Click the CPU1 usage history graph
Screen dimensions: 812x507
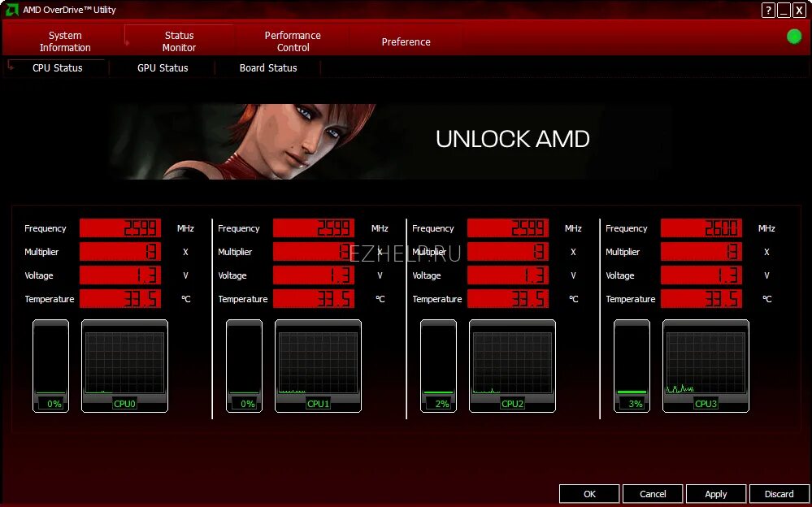click(x=318, y=366)
